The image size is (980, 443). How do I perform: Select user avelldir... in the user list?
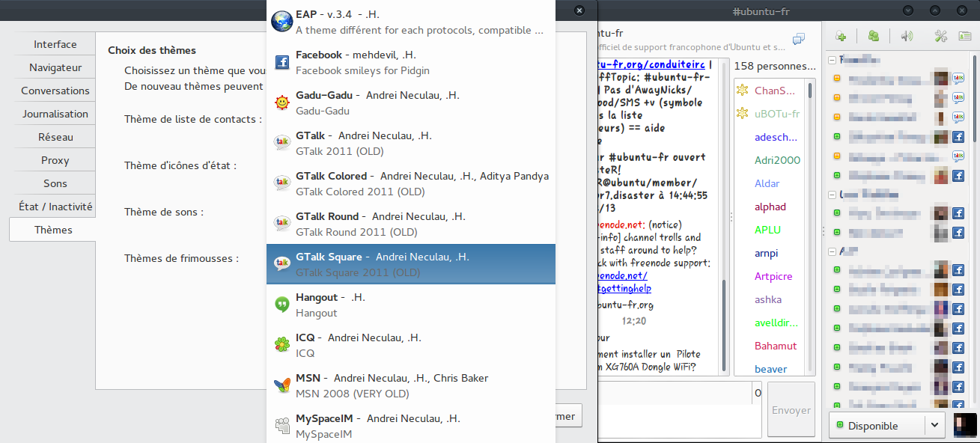(776, 323)
